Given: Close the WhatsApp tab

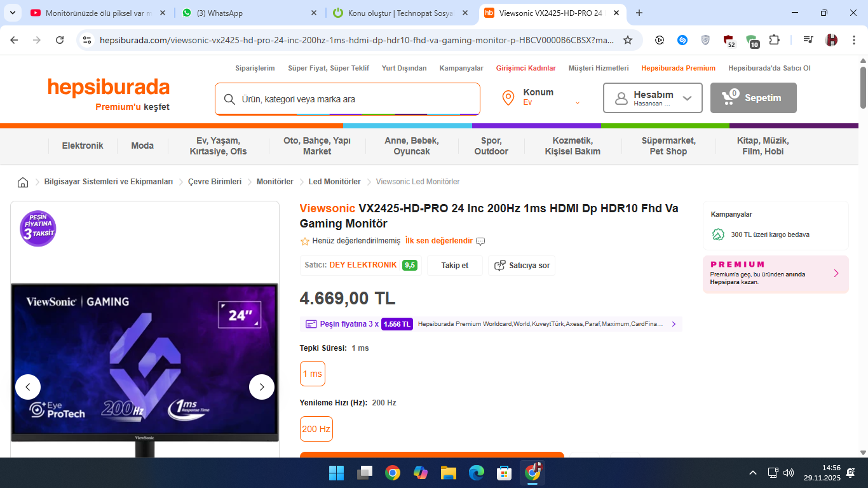Looking at the screenshot, I should (314, 13).
